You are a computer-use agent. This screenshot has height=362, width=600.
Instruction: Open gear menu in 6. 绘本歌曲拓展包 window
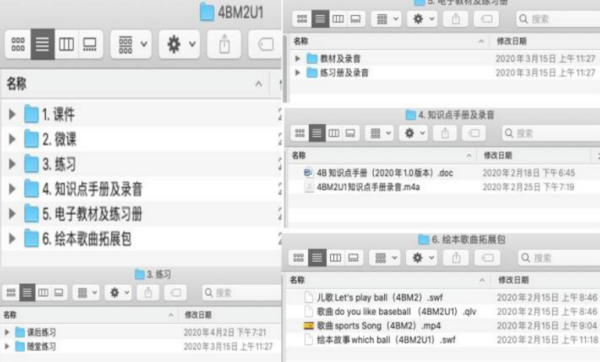(x=422, y=258)
